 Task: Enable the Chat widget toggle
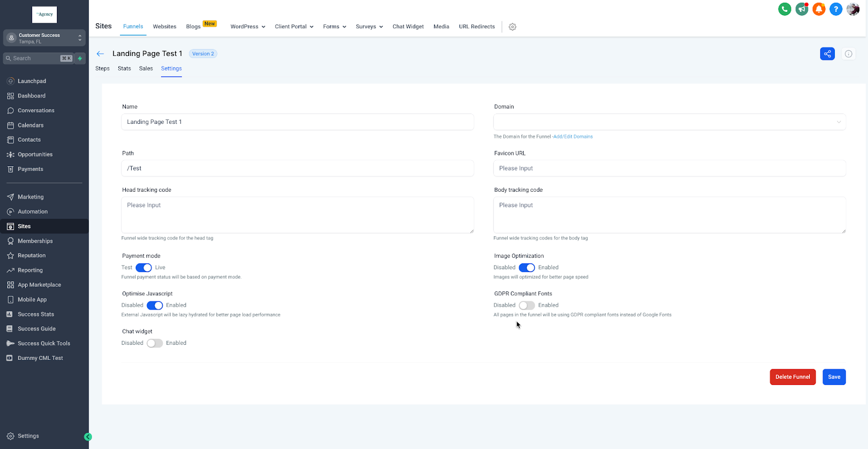point(155,343)
